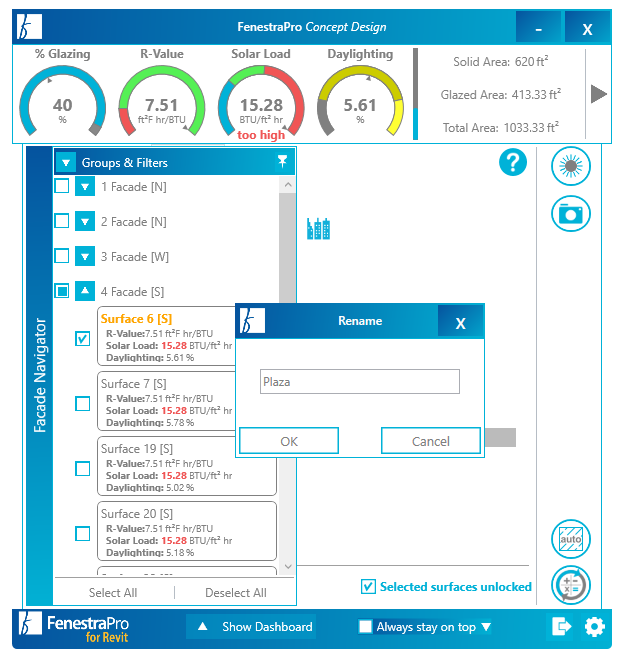Click FenestraPro logo in title bar
Screen dimensions: 619x655
tap(29, 27)
